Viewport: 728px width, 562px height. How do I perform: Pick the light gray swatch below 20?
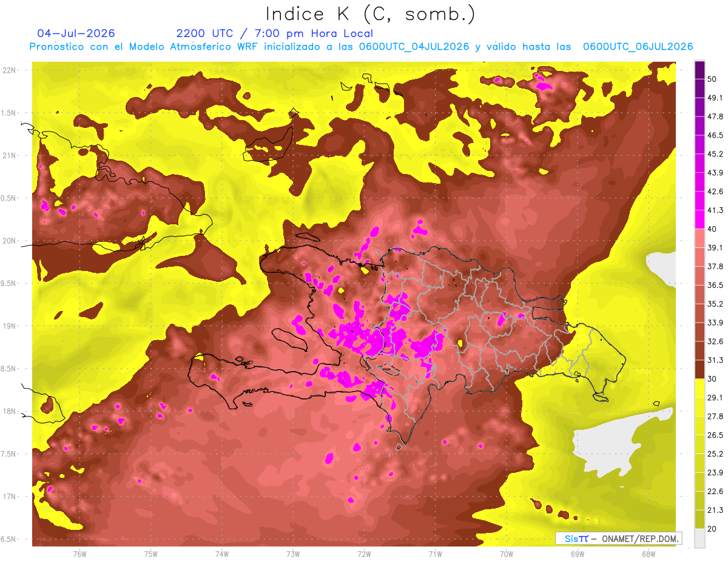699,538
